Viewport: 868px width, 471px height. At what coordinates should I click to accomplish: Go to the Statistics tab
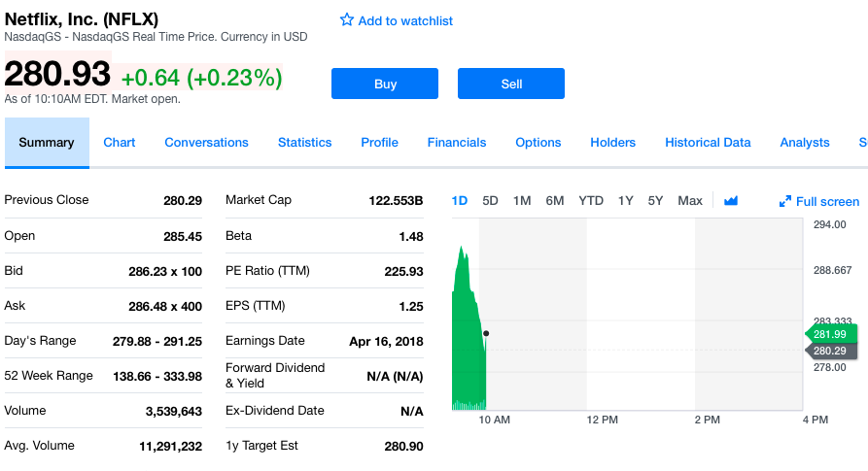[x=304, y=143]
